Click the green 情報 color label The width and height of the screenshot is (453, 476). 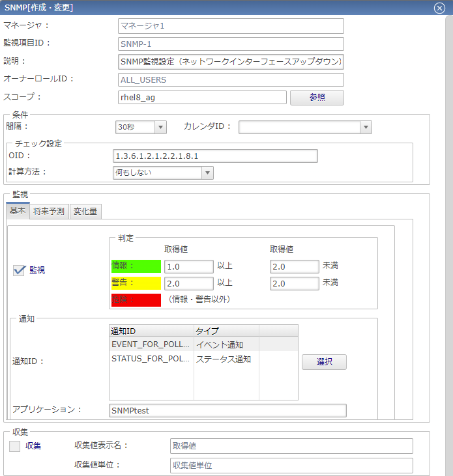tap(136, 266)
